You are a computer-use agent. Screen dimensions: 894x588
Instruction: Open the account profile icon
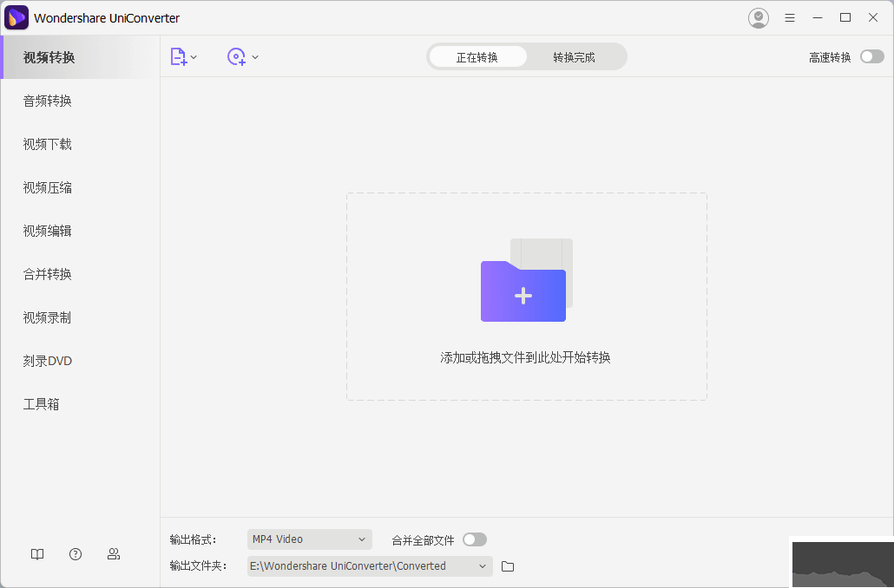pyautogui.click(x=759, y=17)
